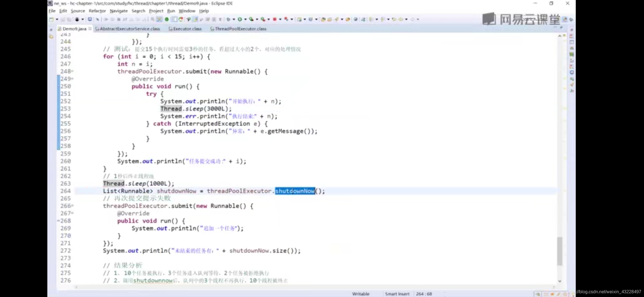Minimize the editor area
This screenshot has height=297, width=644.
click(555, 27)
